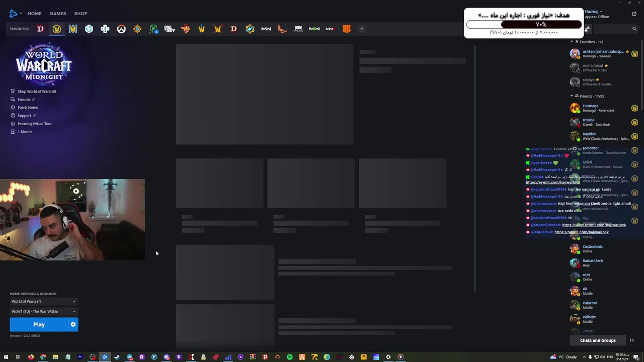Open the Crash Bandicoot favorite icon

pos(186,29)
